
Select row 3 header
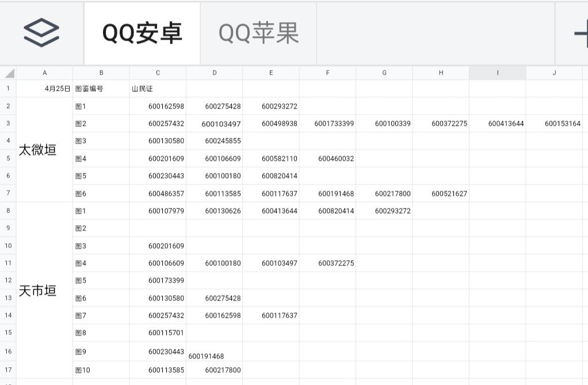[x=8, y=123]
